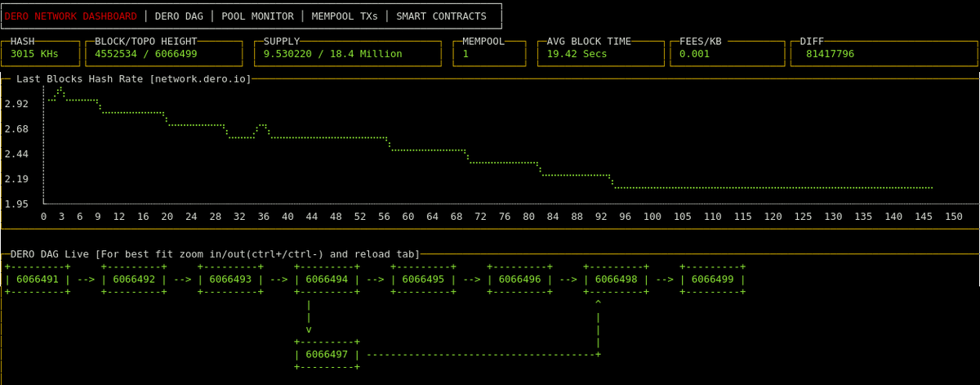Click the HASH box label
The image size is (980, 385).
(23, 41)
